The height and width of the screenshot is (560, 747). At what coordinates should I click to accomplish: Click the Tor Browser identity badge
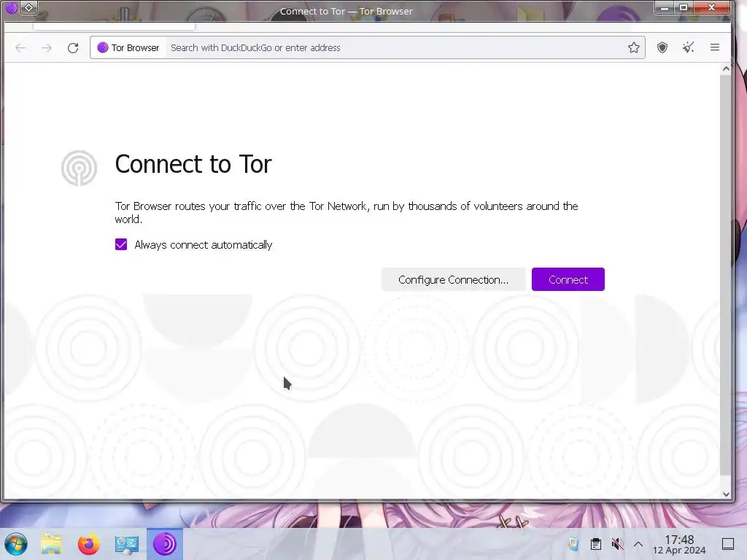[x=128, y=47]
